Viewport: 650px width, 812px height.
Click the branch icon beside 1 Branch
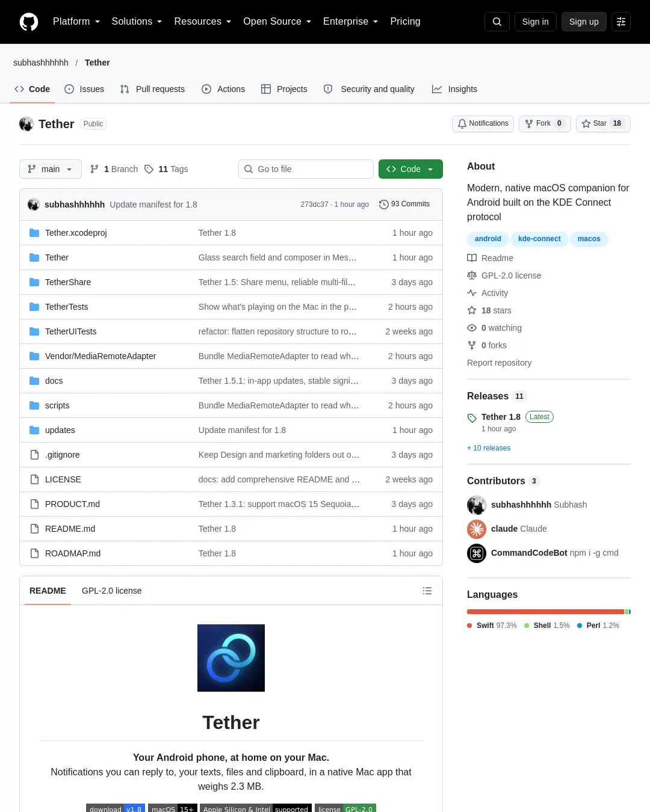(x=94, y=169)
